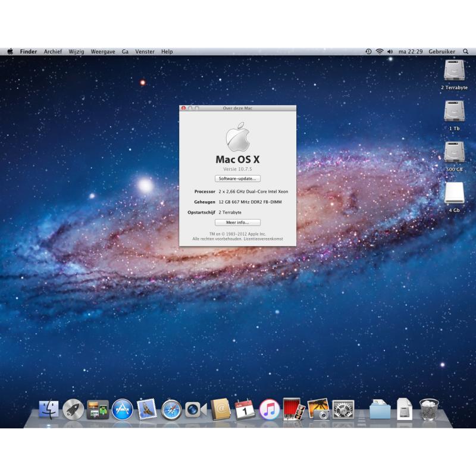The height and width of the screenshot is (476, 476).
Task: Open the App Store Dock icon
Action: tap(123, 409)
